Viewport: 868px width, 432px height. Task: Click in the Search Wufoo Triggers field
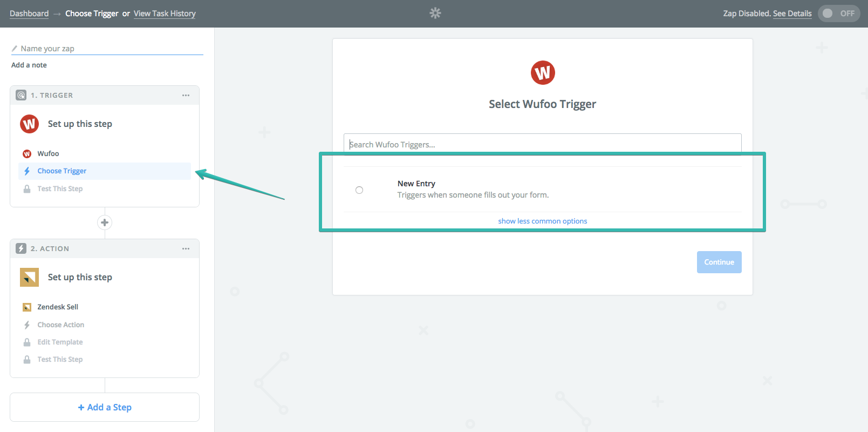click(x=542, y=144)
